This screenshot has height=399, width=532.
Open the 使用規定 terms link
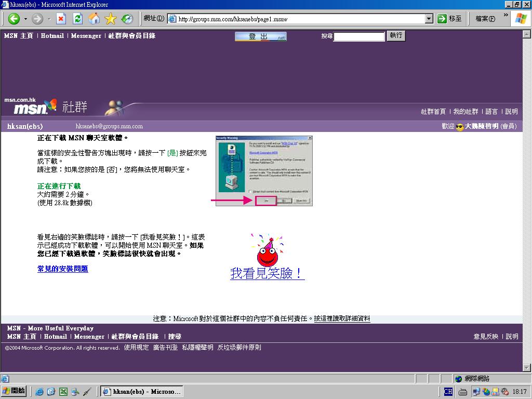[x=137, y=348]
